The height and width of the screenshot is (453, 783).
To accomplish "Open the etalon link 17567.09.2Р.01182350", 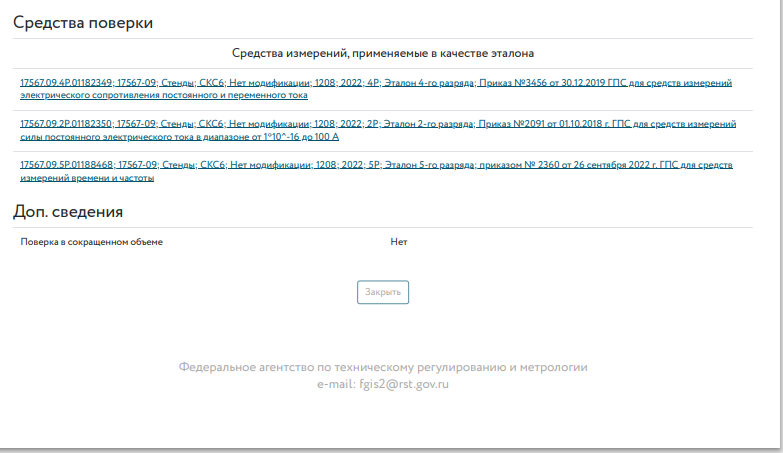I will 66,124.
